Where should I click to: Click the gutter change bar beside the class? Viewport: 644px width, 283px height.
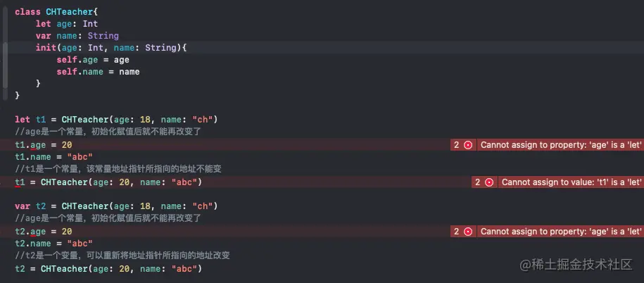pos(5,54)
